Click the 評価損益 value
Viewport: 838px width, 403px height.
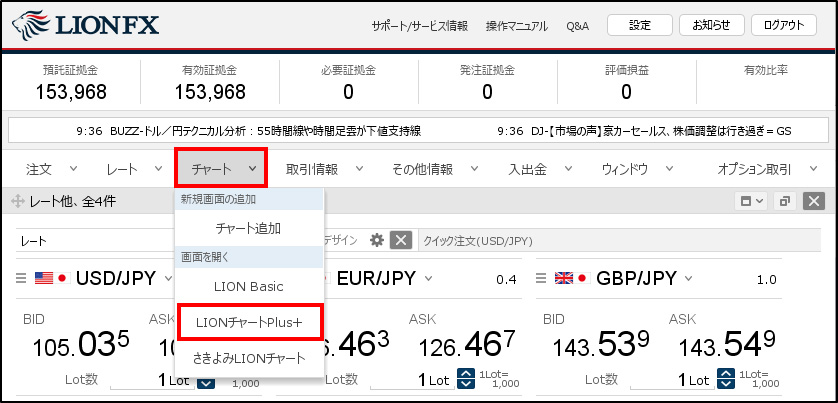coord(626,93)
